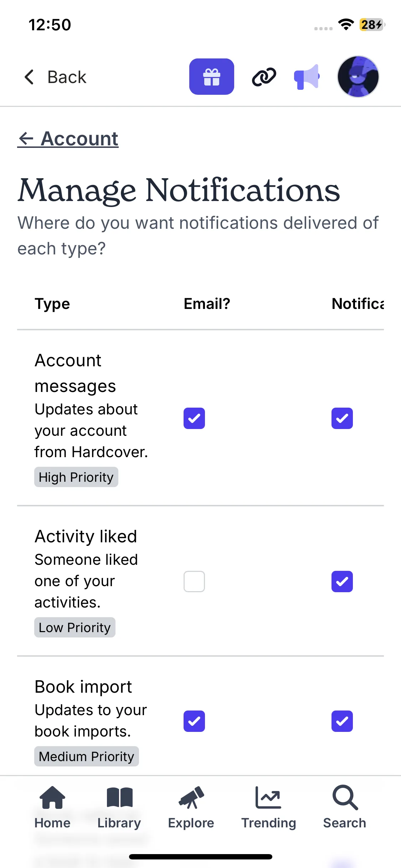
Task: Open the gift icon button
Action: pos(211,77)
